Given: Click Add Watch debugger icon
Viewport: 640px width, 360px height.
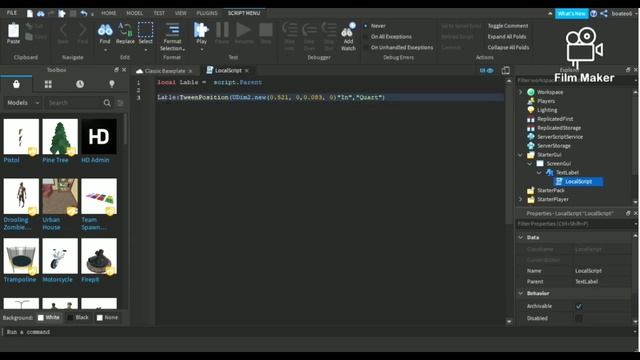Looking at the screenshot, I should click(348, 30).
